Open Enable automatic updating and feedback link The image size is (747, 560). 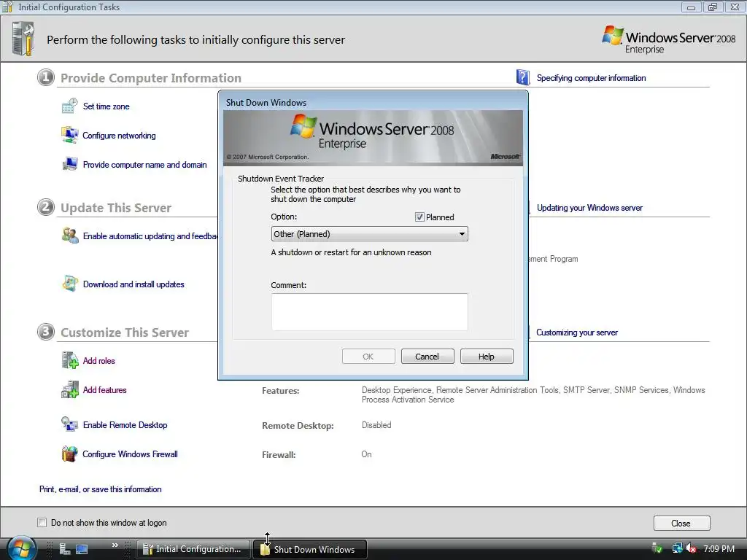[150, 236]
